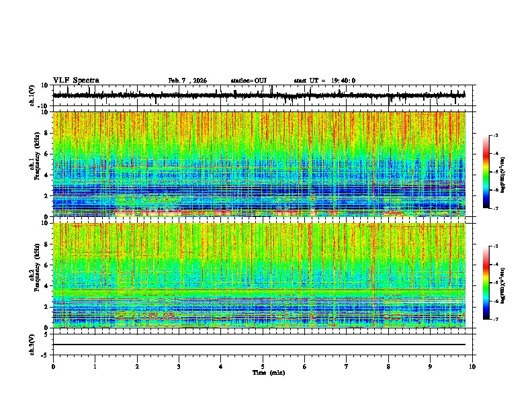Select the date "Feb. 7, 2026" in header
This screenshot has height=411, width=532.
click(x=187, y=81)
